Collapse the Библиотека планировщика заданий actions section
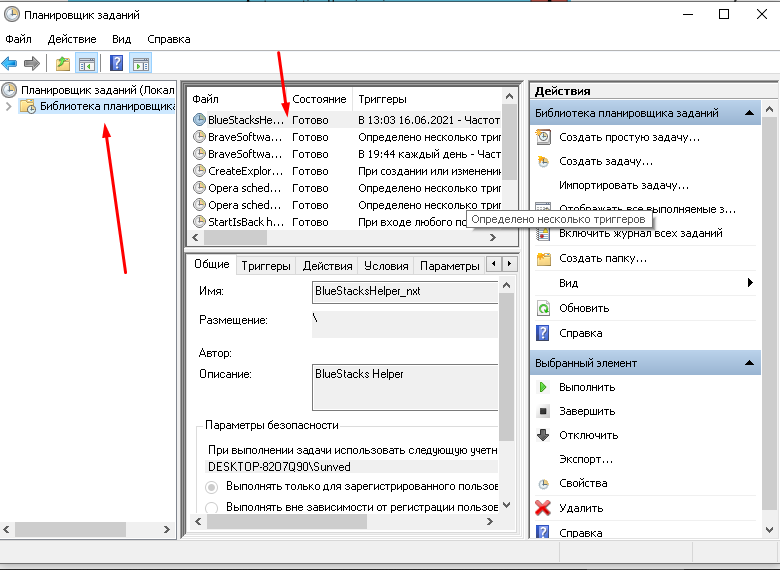The image size is (780, 570). click(x=750, y=113)
